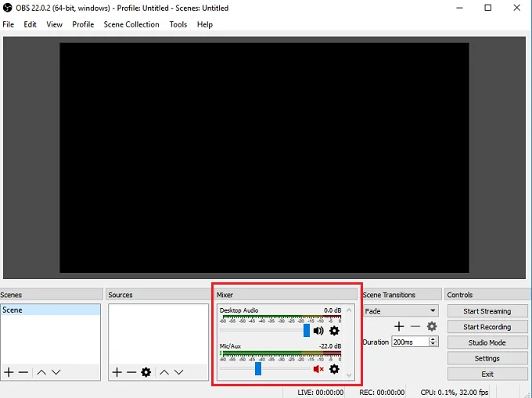Unmute Mic/Aux via the red speaker icon

click(x=318, y=369)
